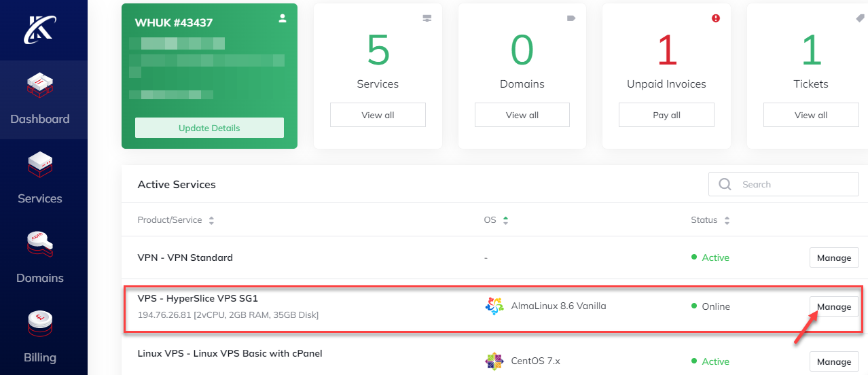
Task: Click the magnifier icon in search box
Action: pos(725,184)
